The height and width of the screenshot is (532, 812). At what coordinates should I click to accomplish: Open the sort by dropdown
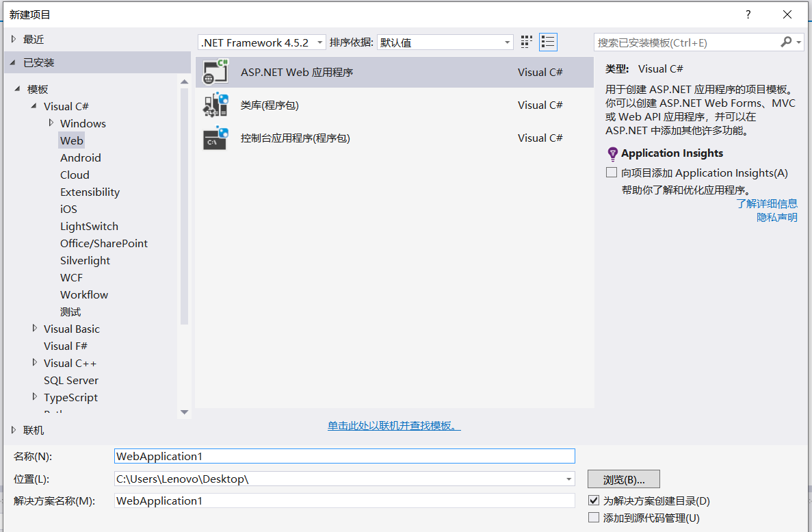(445, 42)
